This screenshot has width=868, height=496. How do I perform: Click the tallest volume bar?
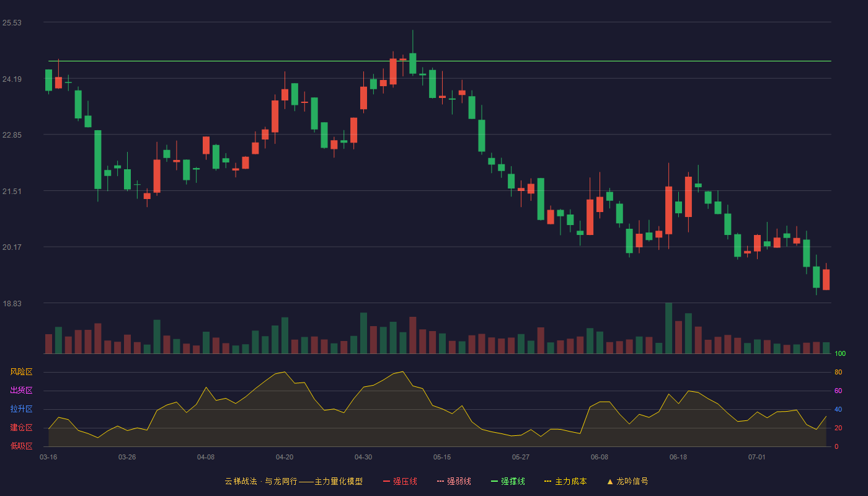tap(668, 328)
